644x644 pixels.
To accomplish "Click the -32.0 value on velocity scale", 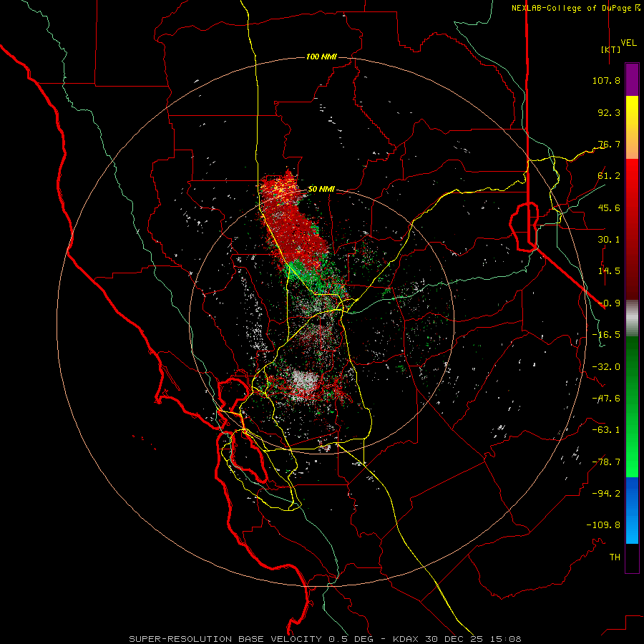I will [606, 367].
